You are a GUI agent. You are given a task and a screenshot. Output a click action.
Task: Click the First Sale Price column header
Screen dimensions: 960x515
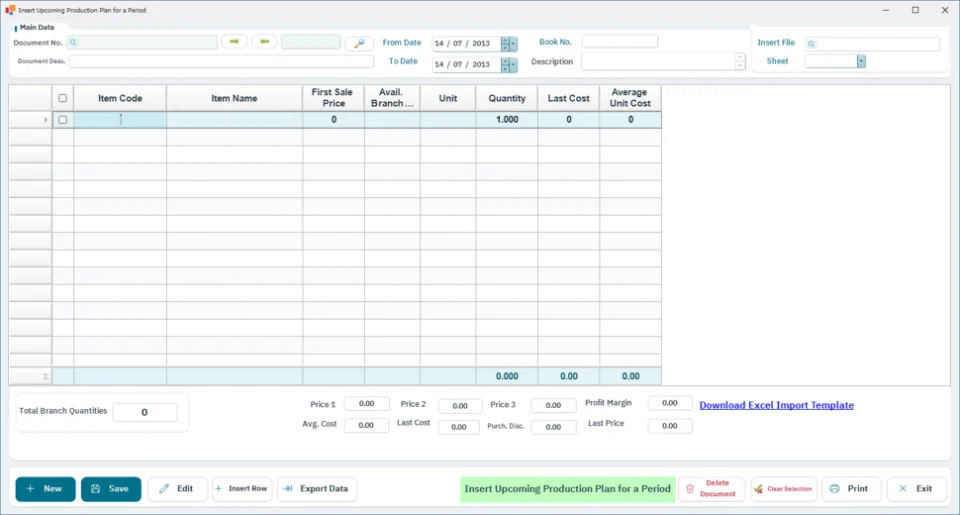pos(333,98)
